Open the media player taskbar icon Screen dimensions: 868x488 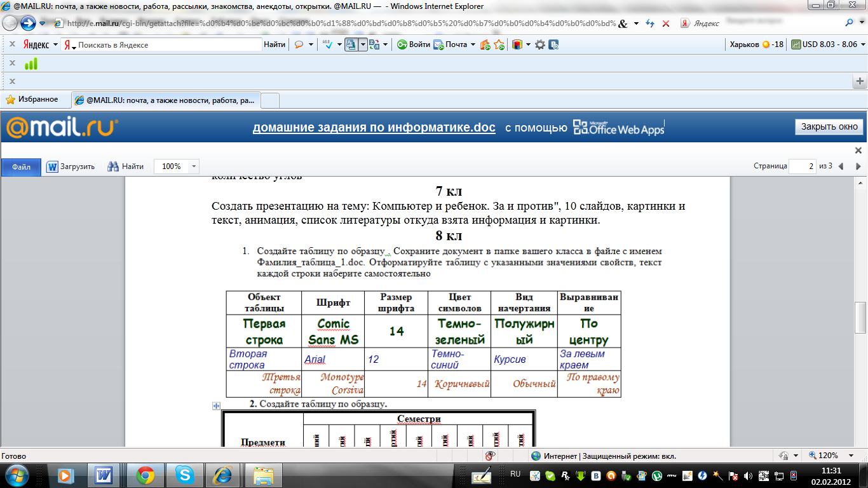click(65, 475)
